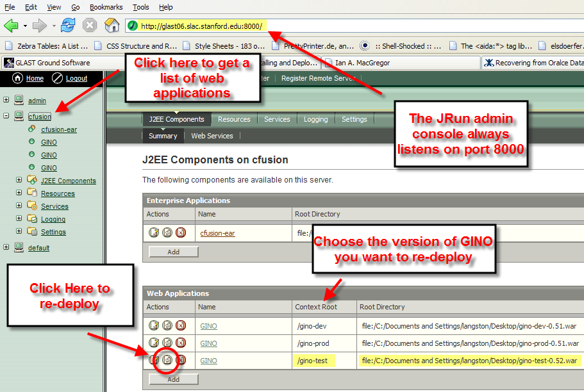
Task: Open the Bookmarks menu
Action: (106, 7)
